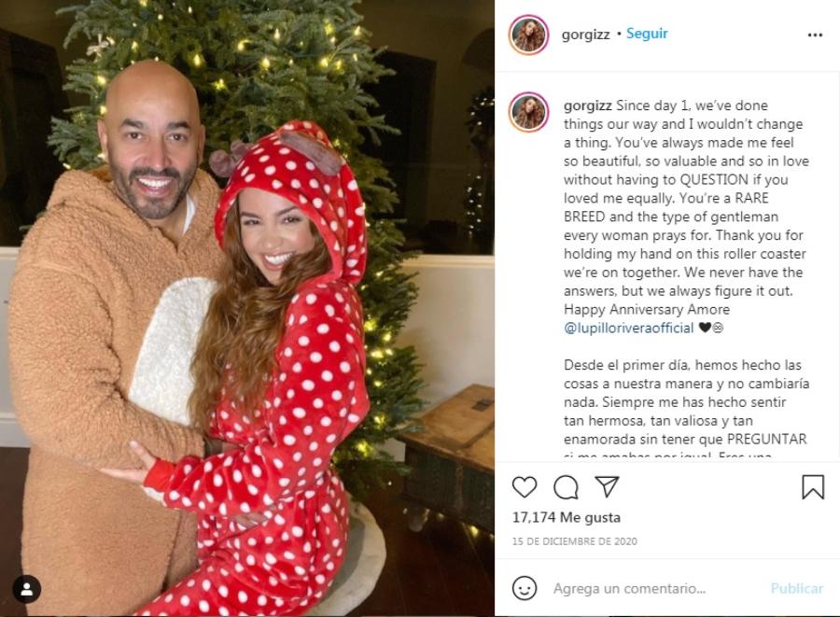840x617 pixels.
Task: Click the couple photo in post
Action: click(247, 308)
